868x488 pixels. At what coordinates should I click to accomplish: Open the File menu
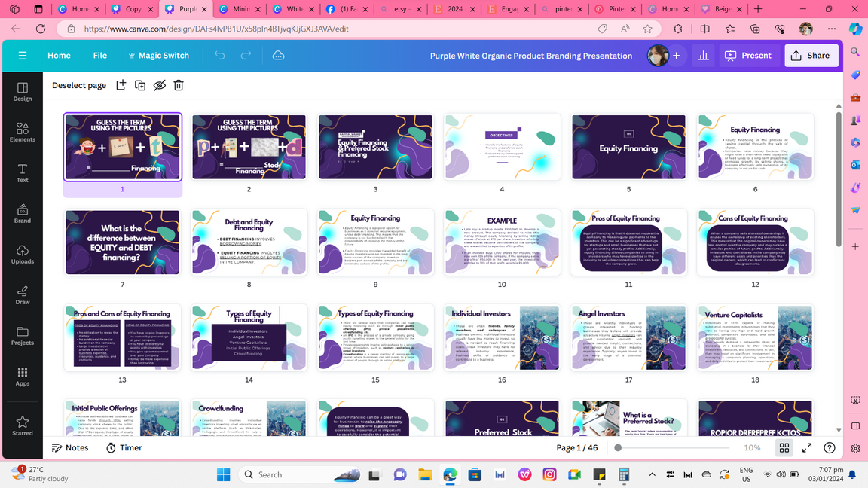tap(100, 56)
